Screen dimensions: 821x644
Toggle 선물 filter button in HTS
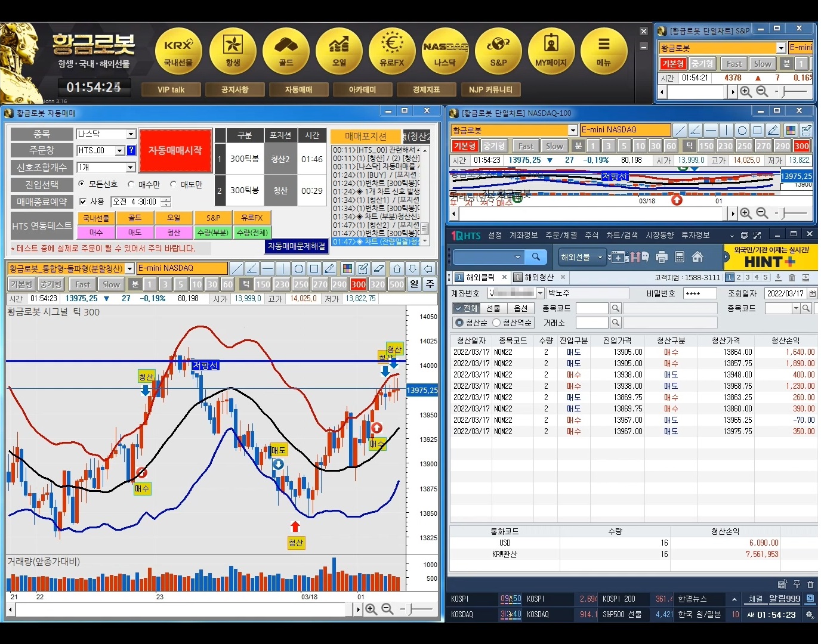(x=493, y=308)
